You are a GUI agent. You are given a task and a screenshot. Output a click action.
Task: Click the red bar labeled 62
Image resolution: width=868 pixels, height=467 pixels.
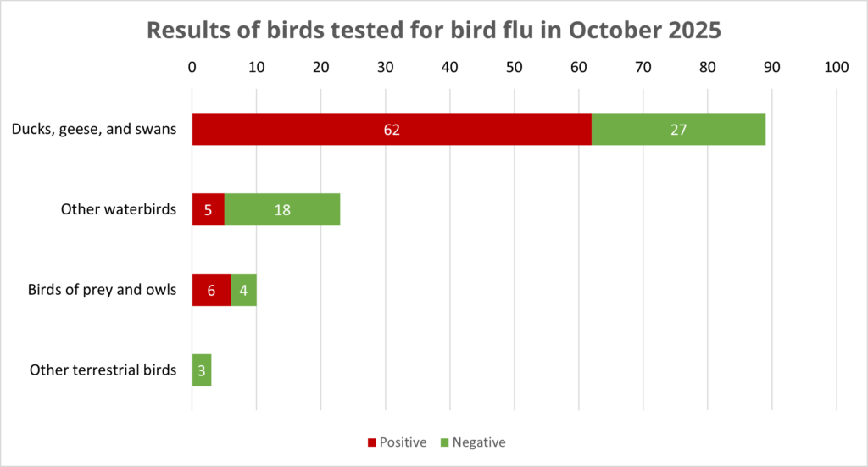pyautogui.click(x=391, y=130)
